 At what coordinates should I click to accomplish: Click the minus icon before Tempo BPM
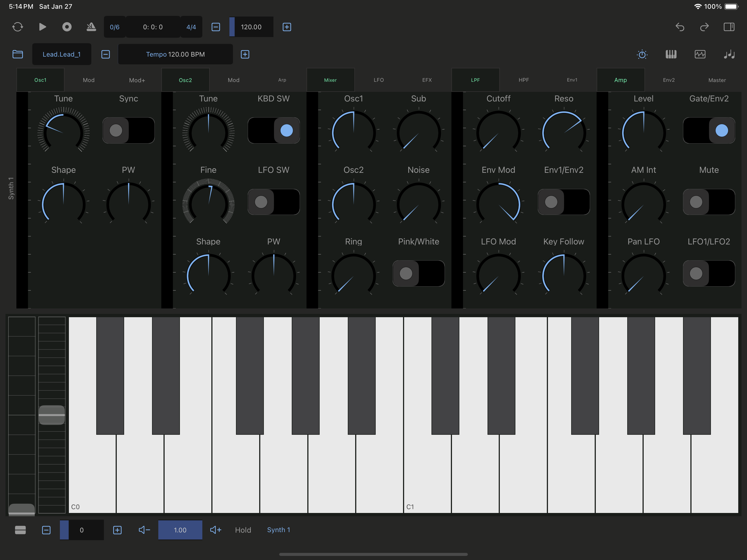(106, 54)
